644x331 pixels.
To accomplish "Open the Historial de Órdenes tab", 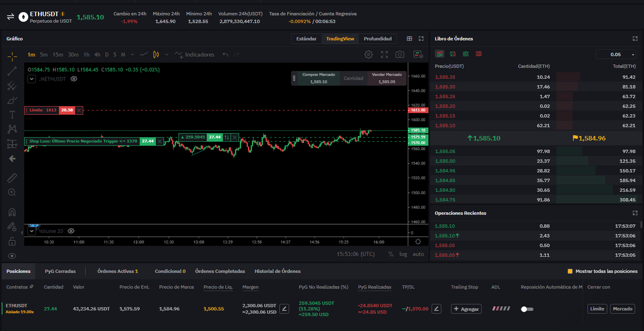I will (x=277, y=271).
